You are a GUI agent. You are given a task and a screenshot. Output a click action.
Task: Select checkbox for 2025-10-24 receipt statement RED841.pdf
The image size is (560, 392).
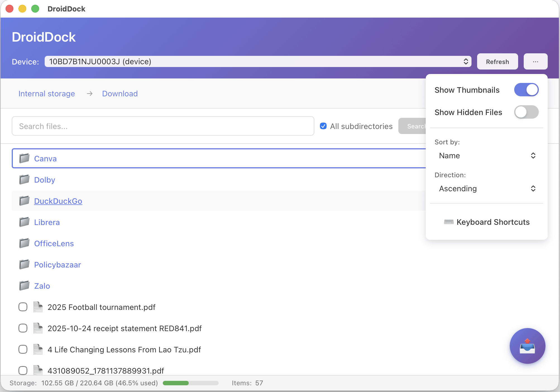pyautogui.click(x=23, y=328)
